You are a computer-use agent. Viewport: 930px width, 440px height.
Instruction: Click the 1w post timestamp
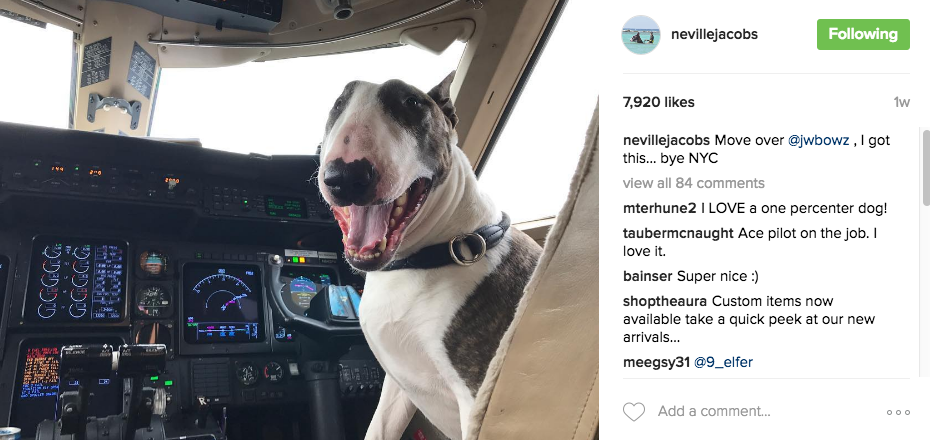pos(902,102)
